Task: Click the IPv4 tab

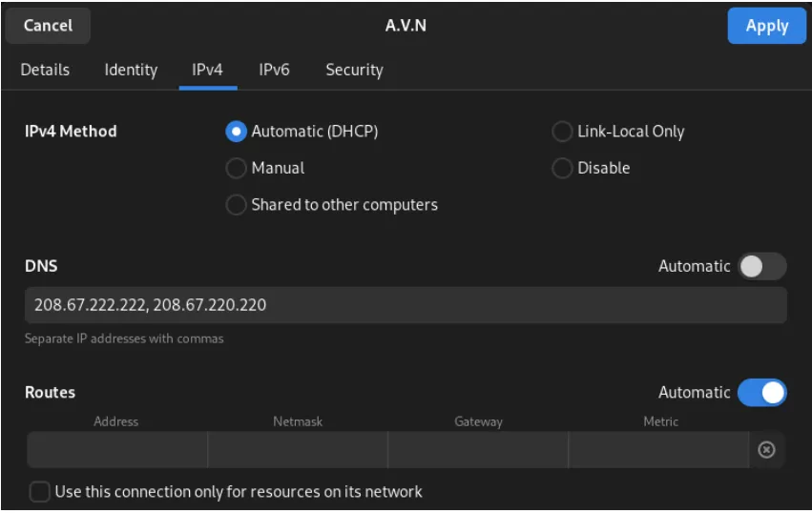Action: 207,70
